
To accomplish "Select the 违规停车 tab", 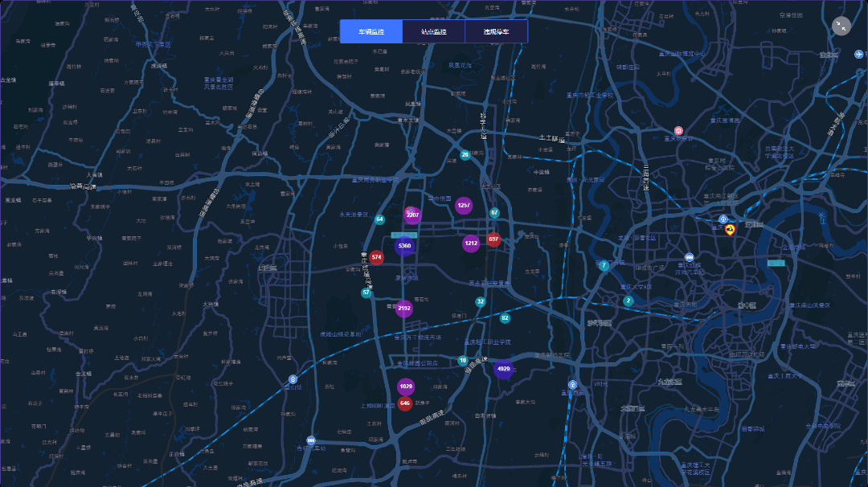I will (496, 32).
